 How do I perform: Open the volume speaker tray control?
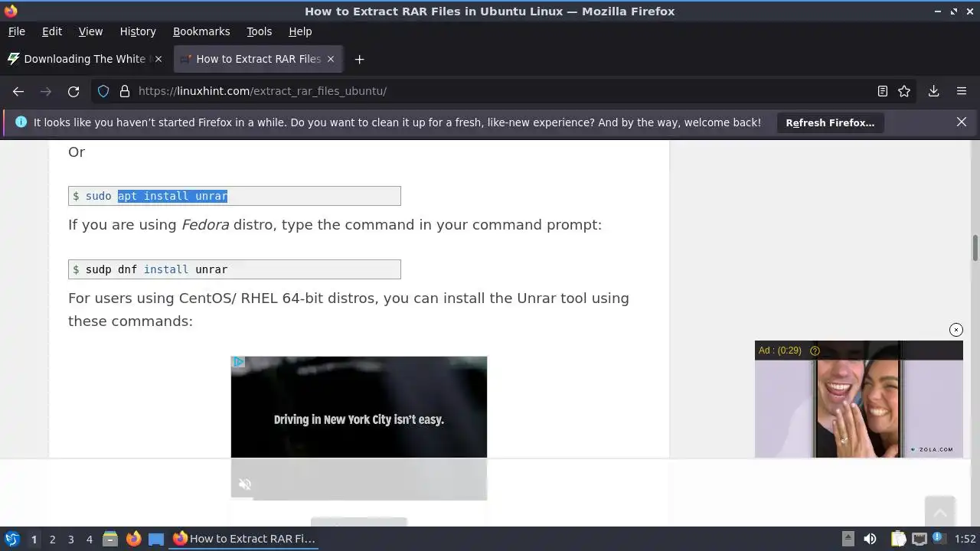[x=870, y=539]
